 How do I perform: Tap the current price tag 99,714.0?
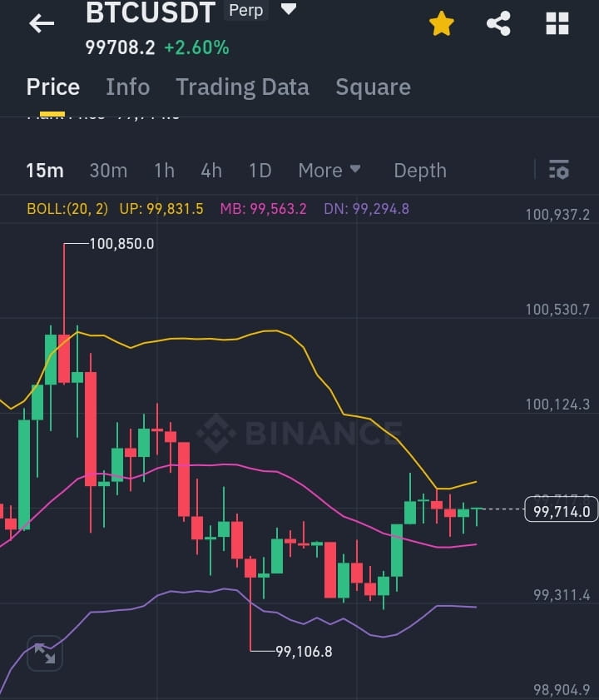pos(562,509)
